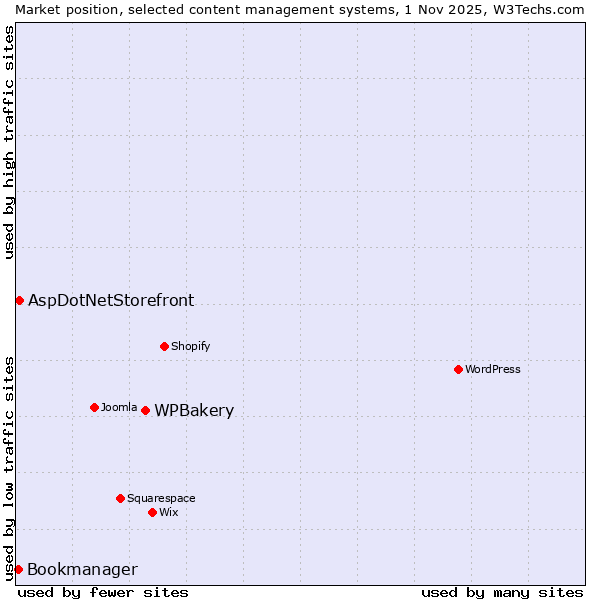Click the WordPress text label
This screenshot has width=600, height=600.
click(492, 369)
